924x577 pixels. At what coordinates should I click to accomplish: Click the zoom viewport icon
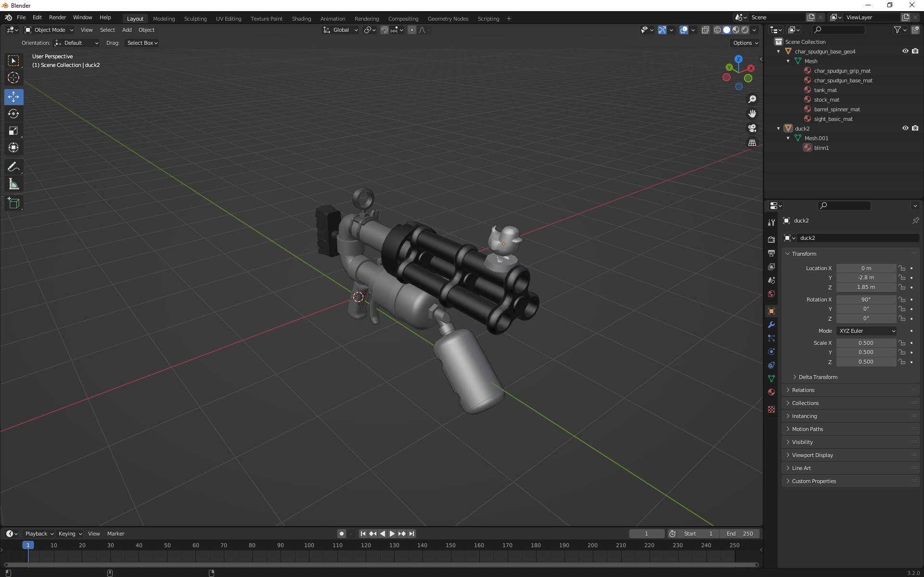point(752,99)
